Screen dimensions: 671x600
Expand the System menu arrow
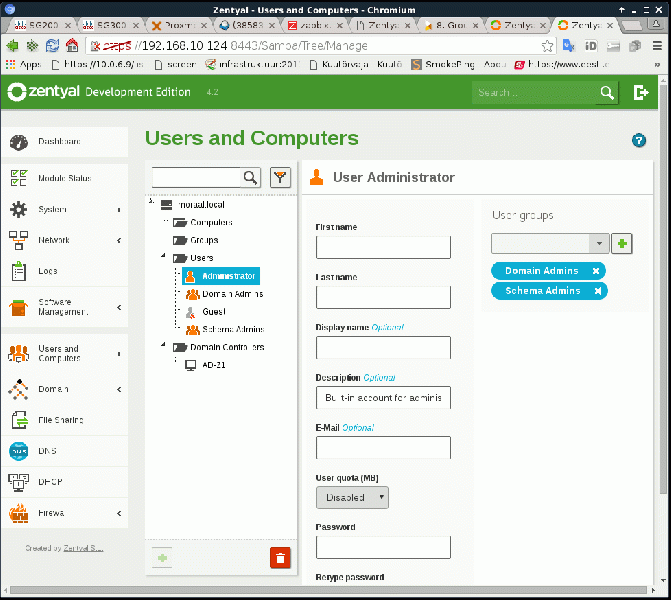tap(119, 210)
